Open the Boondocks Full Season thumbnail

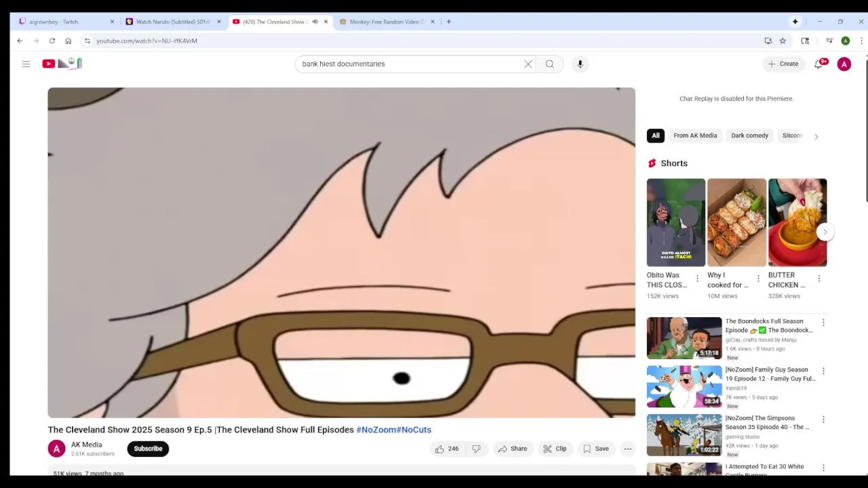684,338
